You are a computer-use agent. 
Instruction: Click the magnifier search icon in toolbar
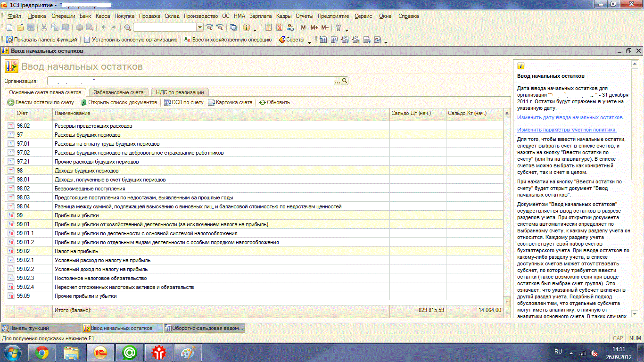(127, 27)
